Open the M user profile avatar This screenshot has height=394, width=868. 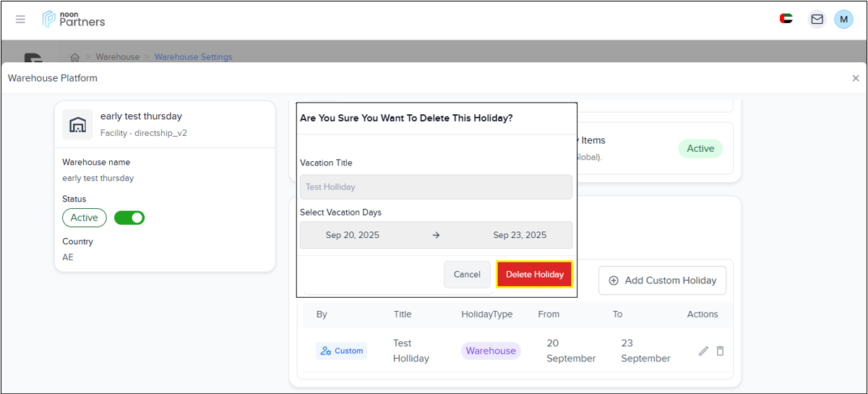coord(843,20)
